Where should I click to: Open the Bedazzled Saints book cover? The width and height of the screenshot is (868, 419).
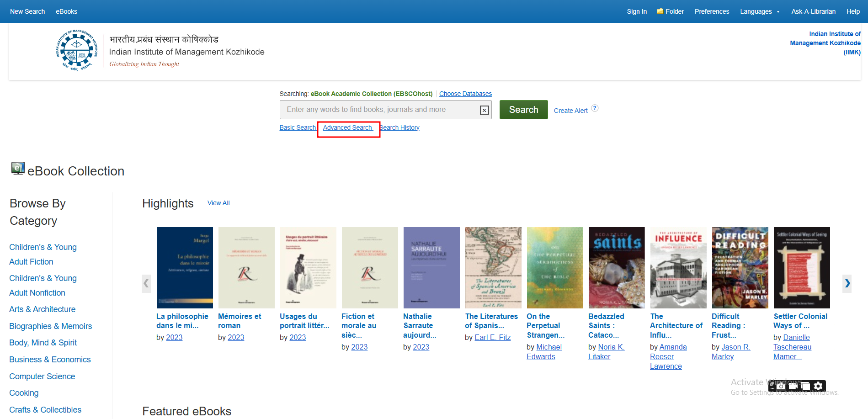[616, 268]
